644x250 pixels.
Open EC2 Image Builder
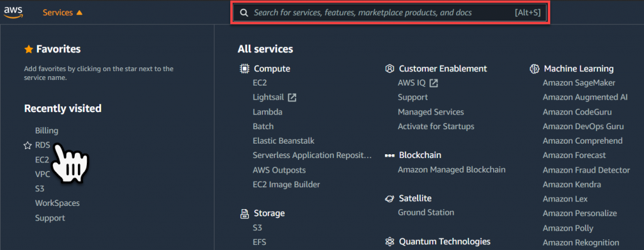click(x=286, y=185)
